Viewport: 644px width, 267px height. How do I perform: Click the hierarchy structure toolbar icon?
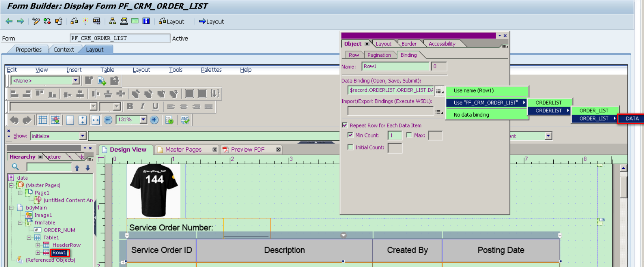pyautogui.click(x=112, y=21)
